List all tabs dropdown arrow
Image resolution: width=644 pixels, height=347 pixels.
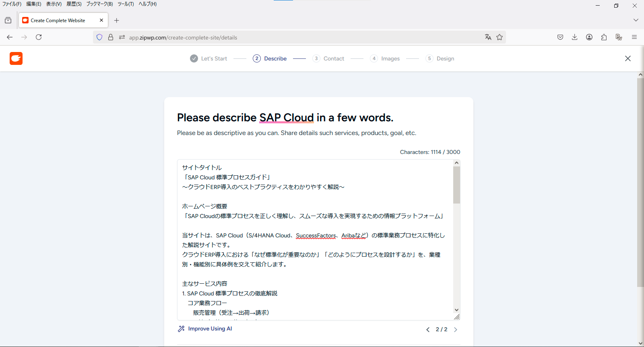click(636, 20)
